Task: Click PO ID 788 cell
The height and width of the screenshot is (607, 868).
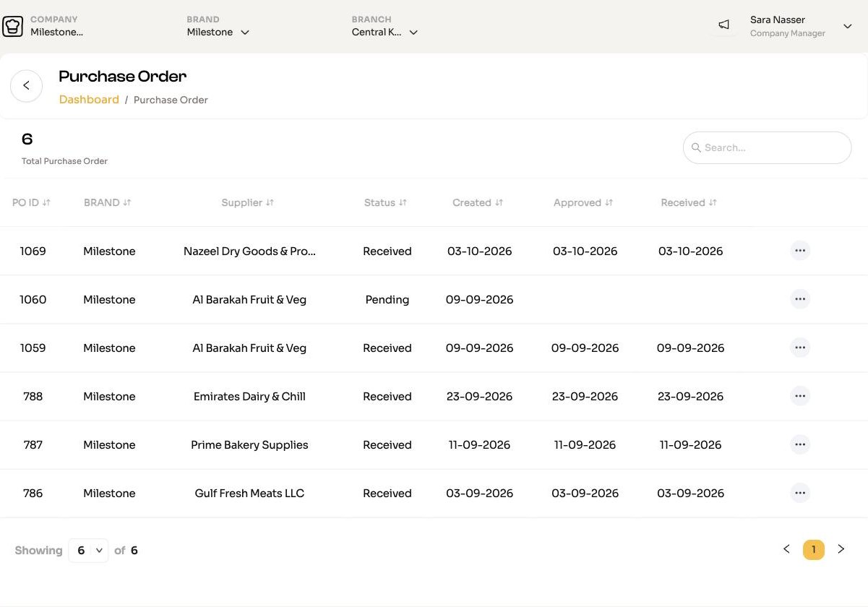Action: (33, 397)
